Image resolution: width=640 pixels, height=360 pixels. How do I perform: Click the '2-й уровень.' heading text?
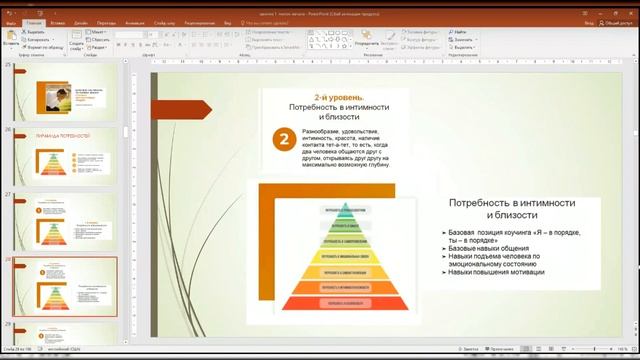pyautogui.click(x=339, y=98)
